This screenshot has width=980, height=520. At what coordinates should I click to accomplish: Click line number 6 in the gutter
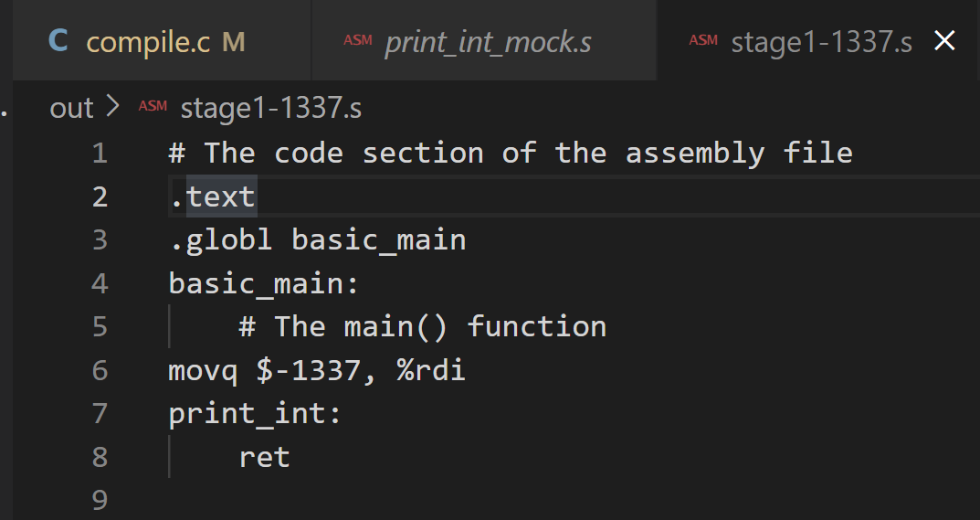pos(100,370)
